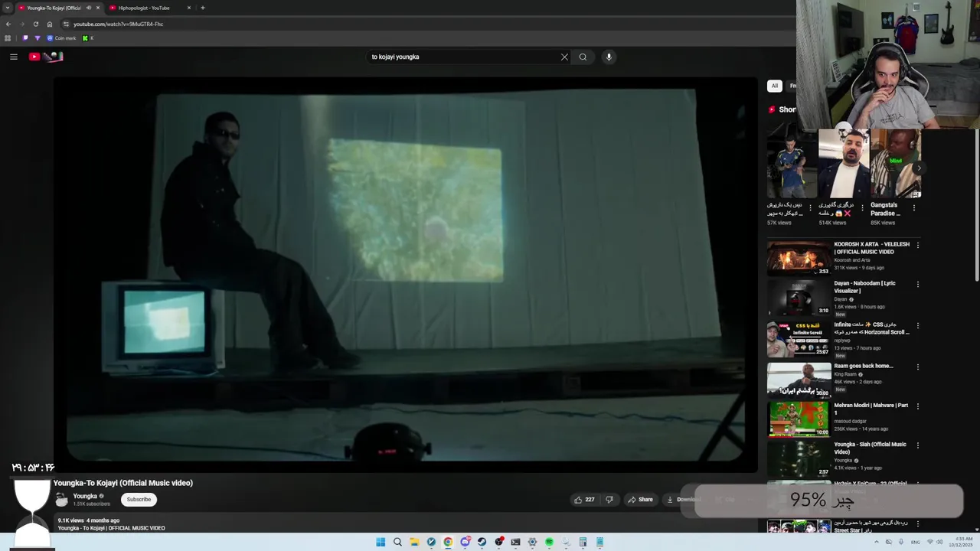Open the Windows Start menu
Viewport: 980px width, 551px height.
(381, 542)
